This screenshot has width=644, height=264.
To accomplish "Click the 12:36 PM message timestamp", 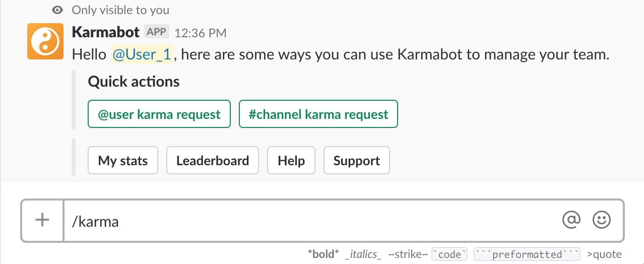I will tap(201, 33).
